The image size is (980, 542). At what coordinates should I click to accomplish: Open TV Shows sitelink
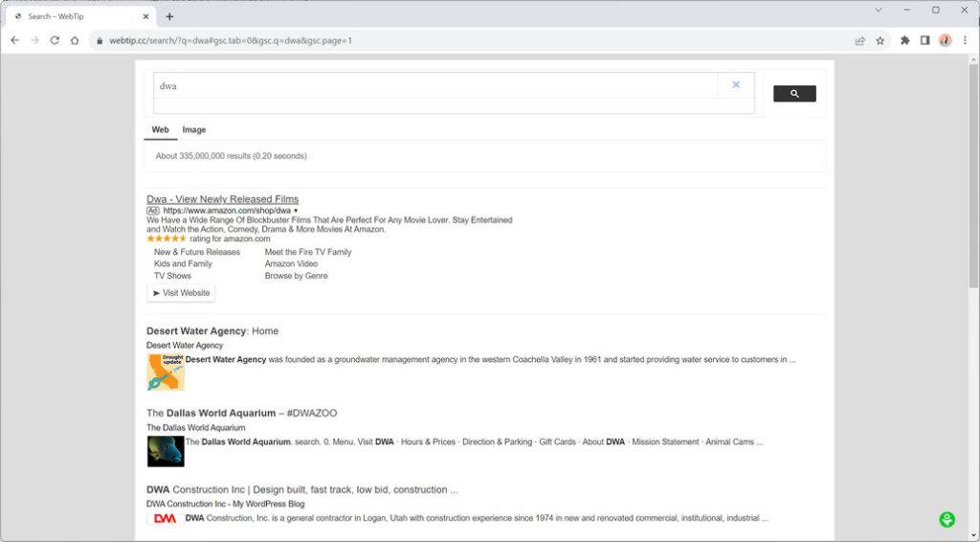(172, 276)
